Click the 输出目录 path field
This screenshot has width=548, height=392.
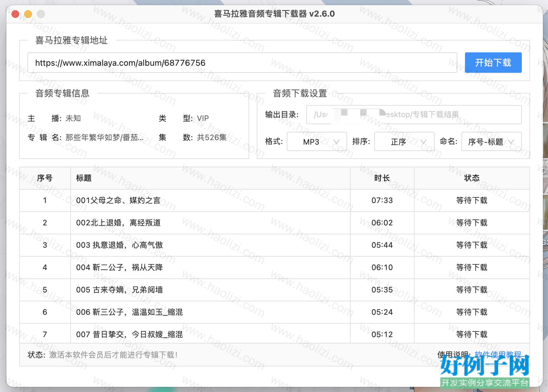[x=414, y=115]
